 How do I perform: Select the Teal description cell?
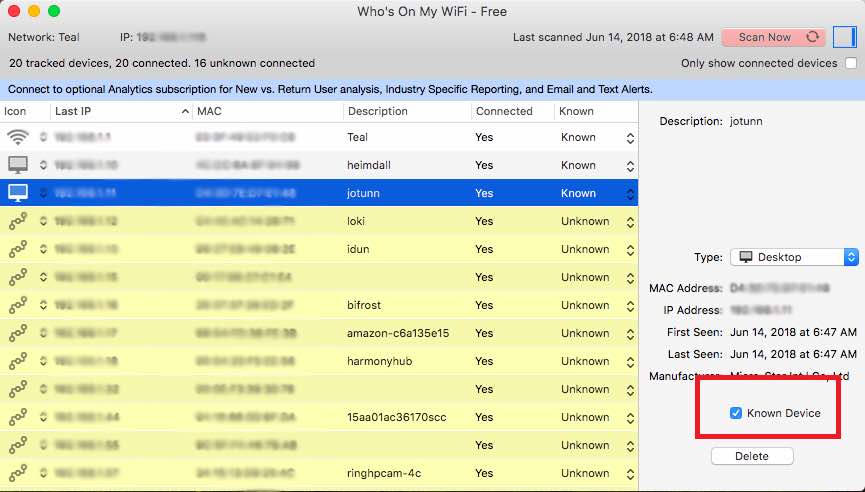pos(357,137)
